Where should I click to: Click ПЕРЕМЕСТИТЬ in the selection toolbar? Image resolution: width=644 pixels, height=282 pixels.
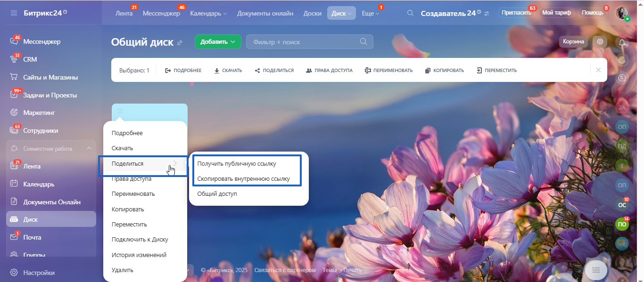click(496, 70)
